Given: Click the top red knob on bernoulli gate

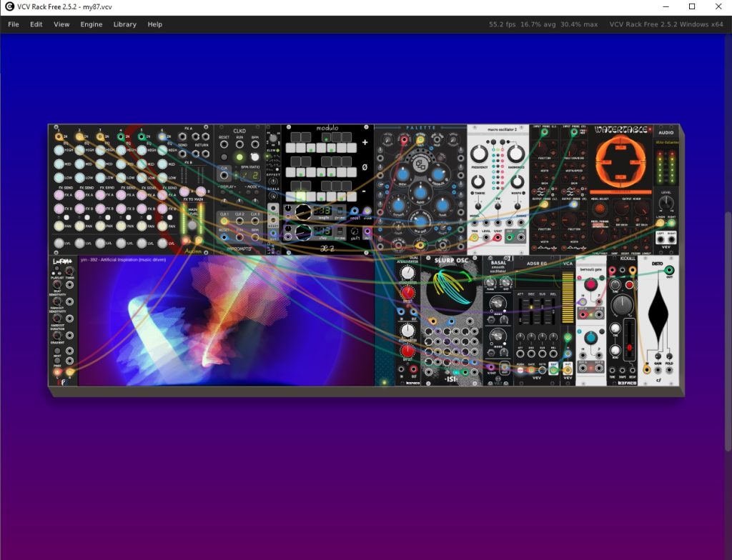Looking at the screenshot, I should (x=590, y=284).
